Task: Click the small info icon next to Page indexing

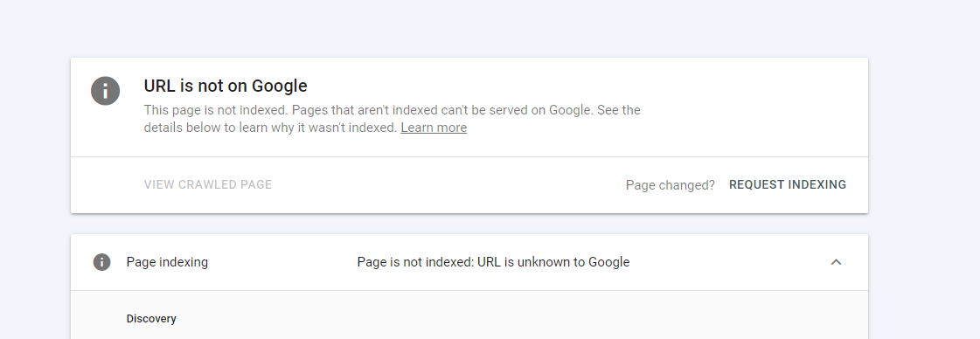Action: pos(102,262)
